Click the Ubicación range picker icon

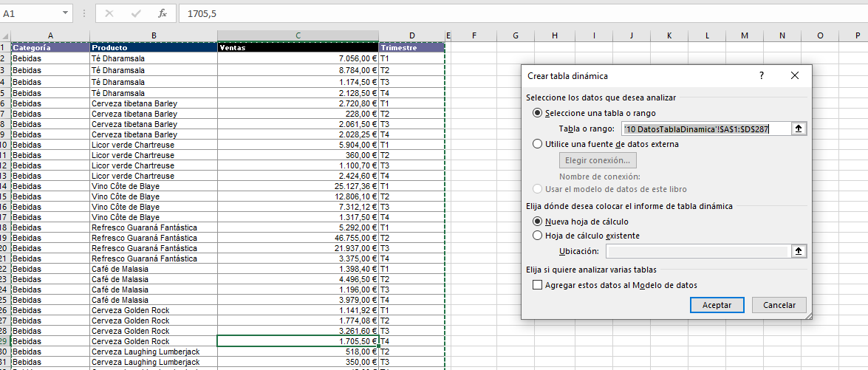tap(799, 251)
